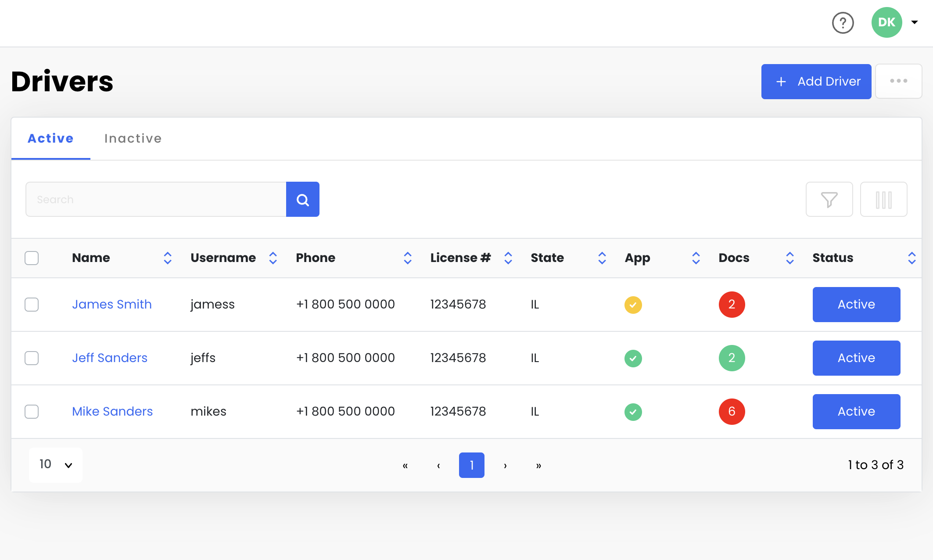Toggle the Status column sort arrows
Image resolution: width=933 pixels, height=560 pixels.
pos(911,258)
